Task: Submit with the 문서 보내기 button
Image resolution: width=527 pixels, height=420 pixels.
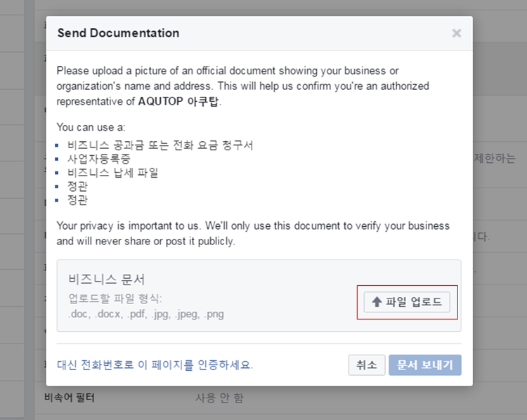Action: point(425,365)
